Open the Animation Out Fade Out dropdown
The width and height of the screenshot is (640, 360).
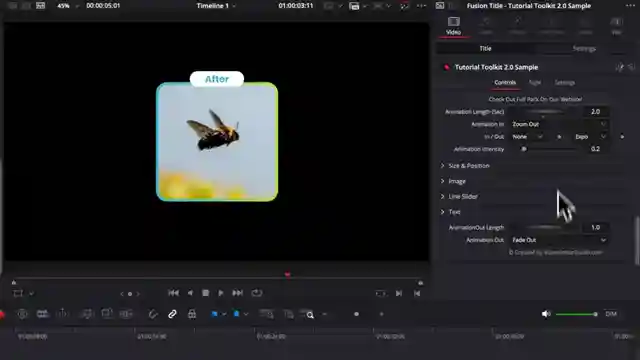pyautogui.click(x=558, y=240)
